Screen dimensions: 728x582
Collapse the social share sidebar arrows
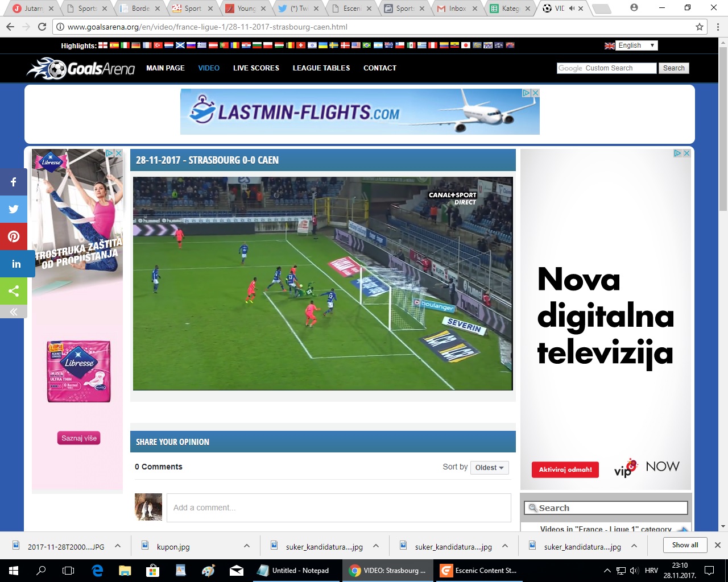point(14,311)
